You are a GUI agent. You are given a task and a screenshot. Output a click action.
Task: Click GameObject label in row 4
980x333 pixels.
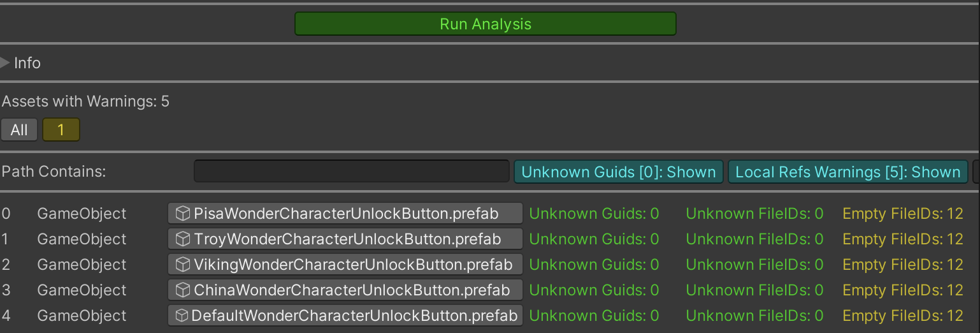pos(82,316)
